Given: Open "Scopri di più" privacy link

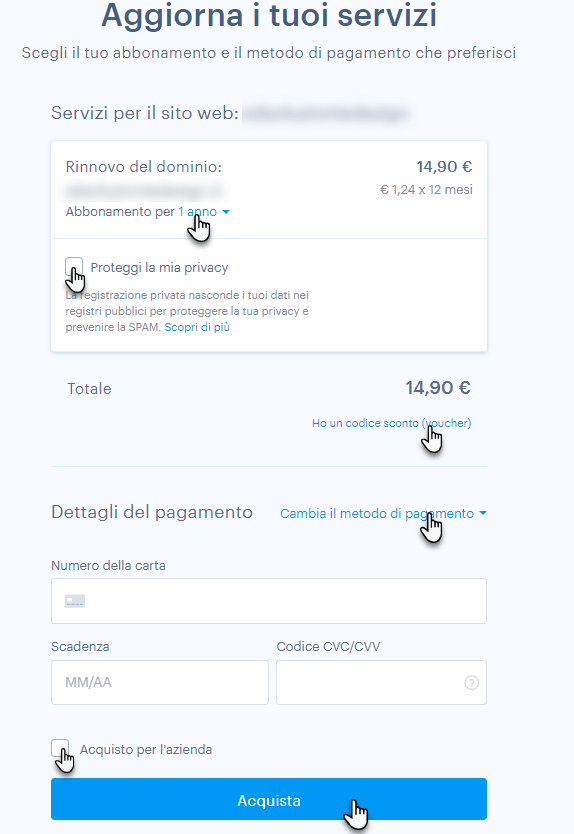Looking at the screenshot, I should [x=197, y=327].
